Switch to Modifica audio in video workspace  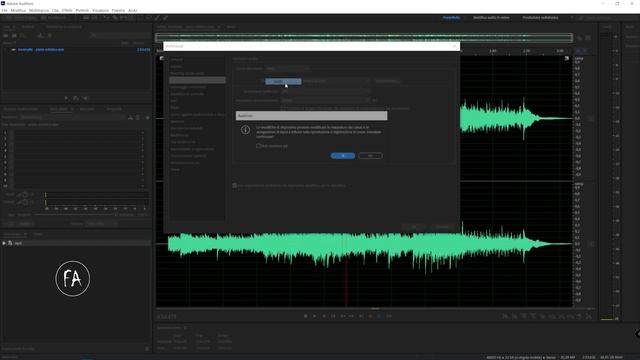pyautogui.click(x=491, y=18)
